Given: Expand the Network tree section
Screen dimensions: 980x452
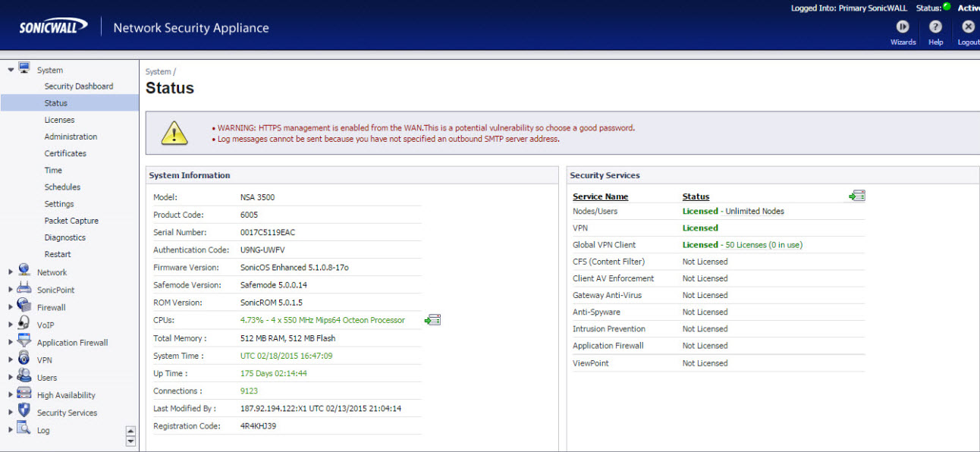Looking at the screenshot, I should 11,272.
